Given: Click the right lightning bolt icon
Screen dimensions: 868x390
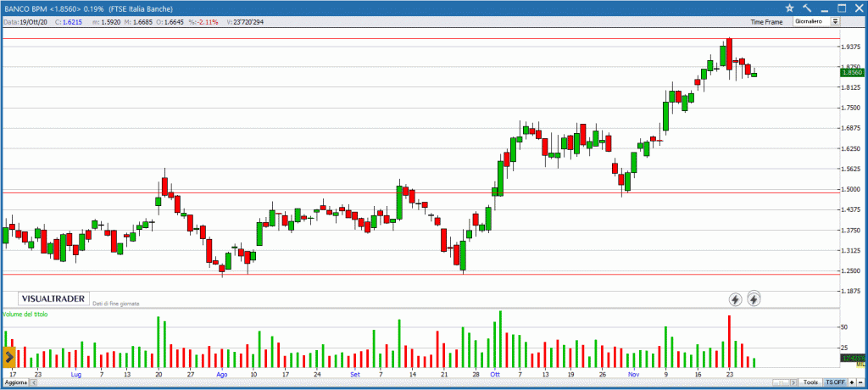Looking at the screenshot, I should [754, 298].
